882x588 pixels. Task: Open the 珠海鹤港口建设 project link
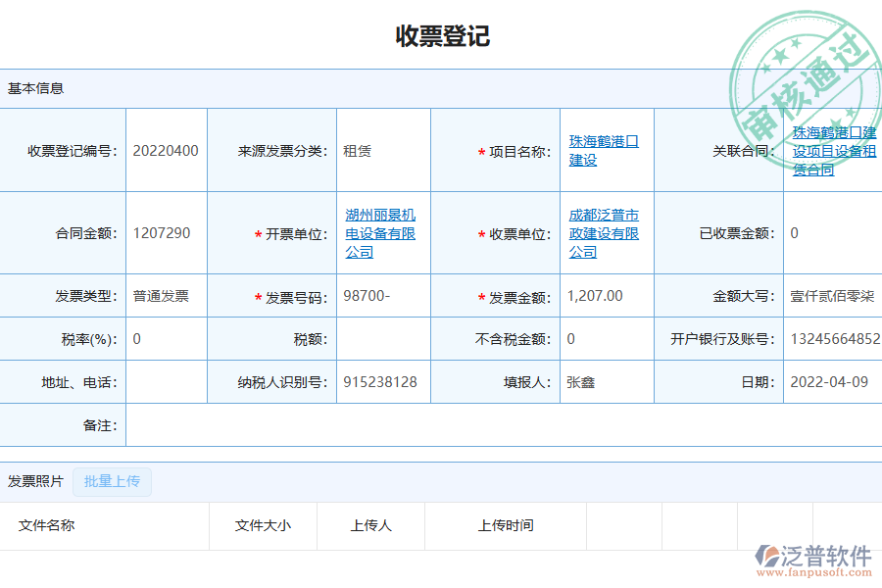coord(602,149)
